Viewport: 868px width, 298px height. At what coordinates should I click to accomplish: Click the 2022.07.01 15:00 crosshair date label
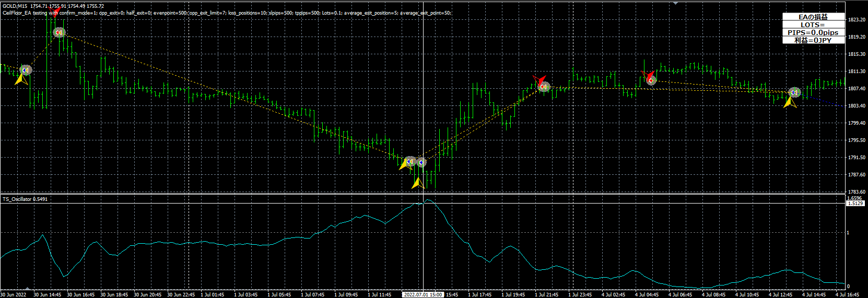click(x=423, y=294)
